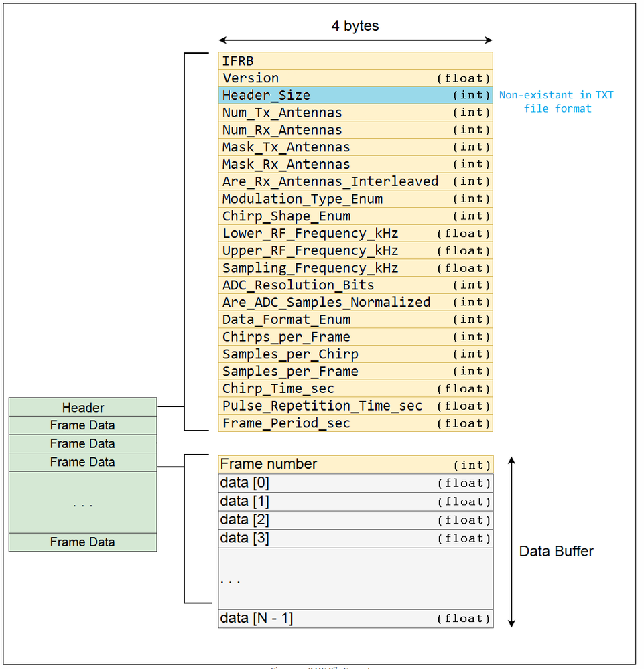Select the Chirp_Shape_Enum row
Screen dimensions: 644x669
pos(355,216)
